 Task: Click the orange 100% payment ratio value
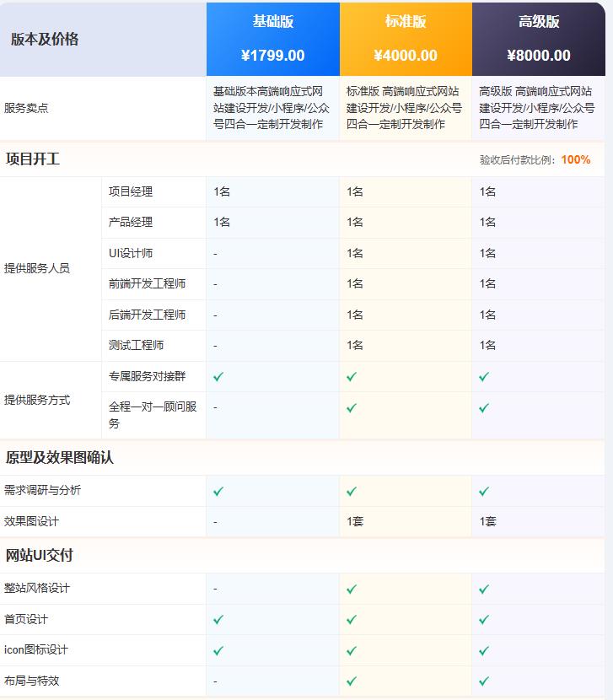pyautogui.click(x=575, y=160)
